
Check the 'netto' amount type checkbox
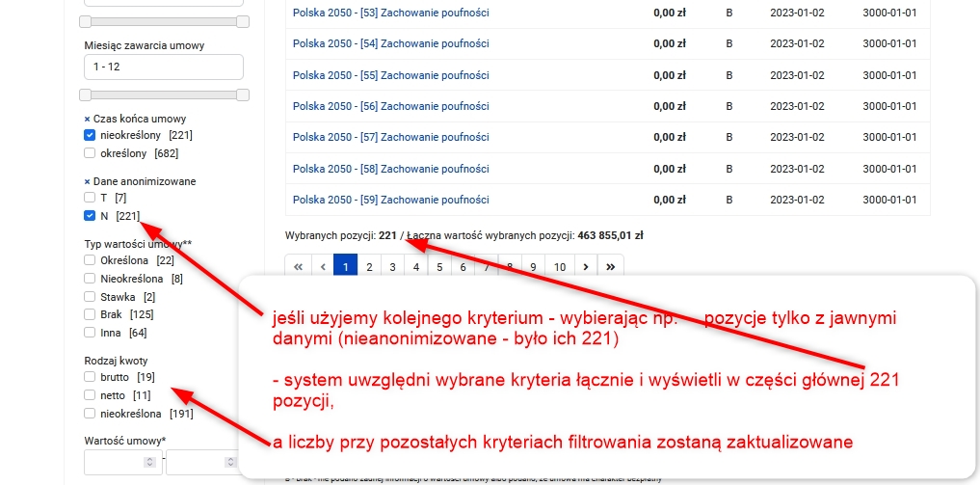click(x=90, y=395)
